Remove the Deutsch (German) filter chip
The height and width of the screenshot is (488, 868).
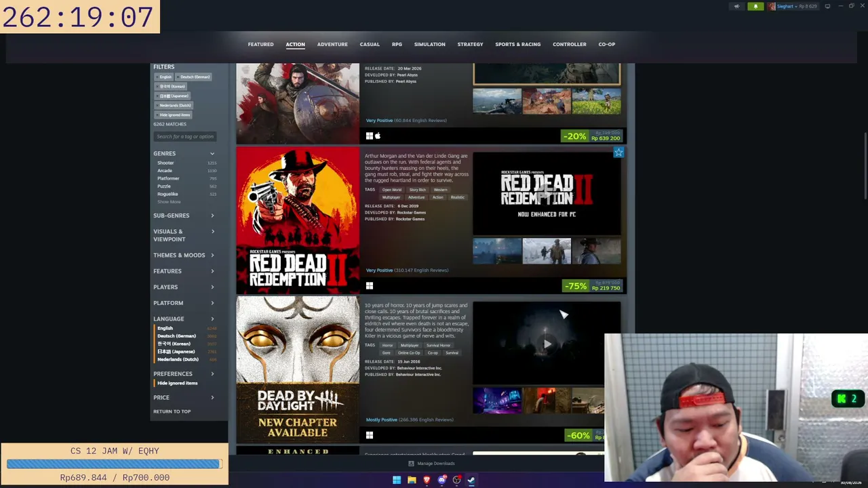[193, 77]
